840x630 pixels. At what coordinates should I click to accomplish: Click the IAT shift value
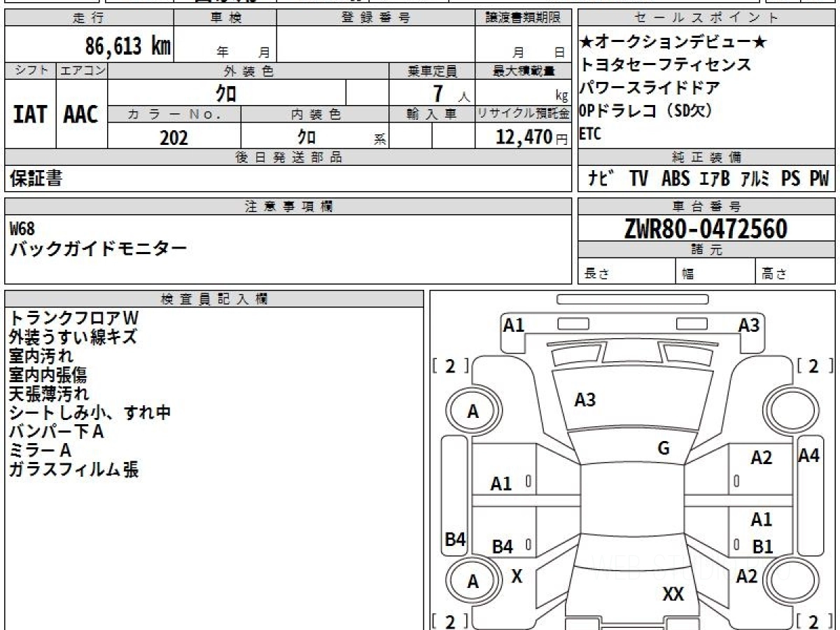[x=30, y=115]
